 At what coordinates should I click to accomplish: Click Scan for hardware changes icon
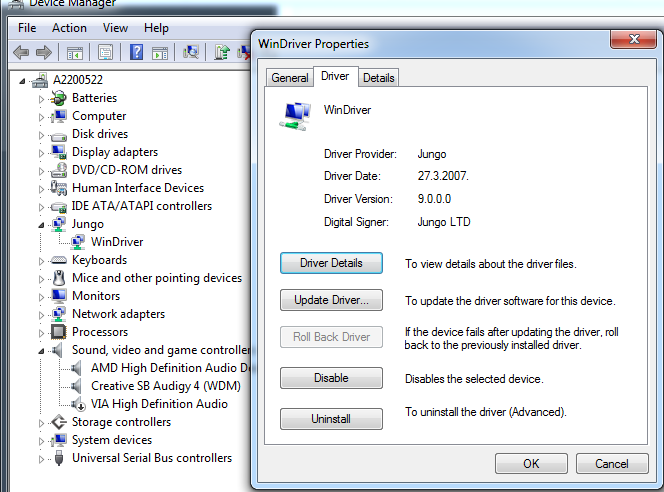click(x=191, y=53)
